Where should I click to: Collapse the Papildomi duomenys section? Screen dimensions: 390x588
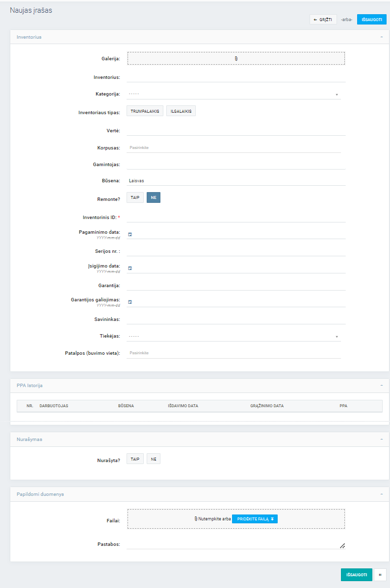[x=381, y=494]
